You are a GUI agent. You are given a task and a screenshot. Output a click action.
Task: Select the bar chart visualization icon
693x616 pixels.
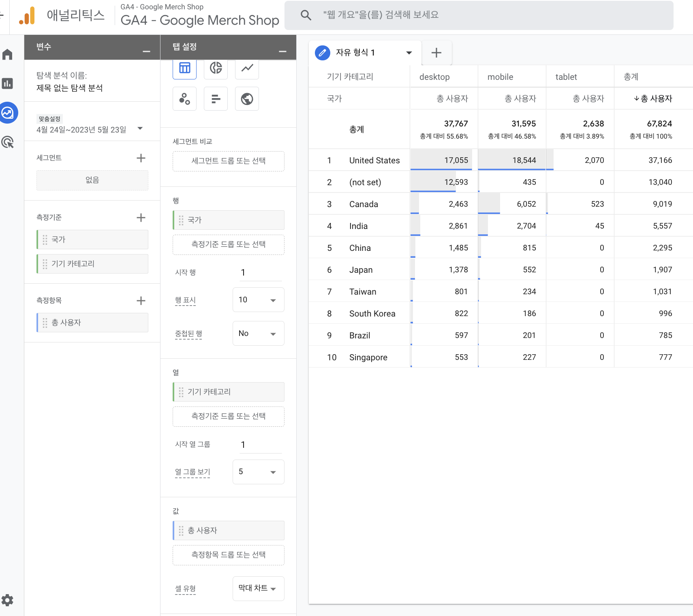[x=216, y=98]
